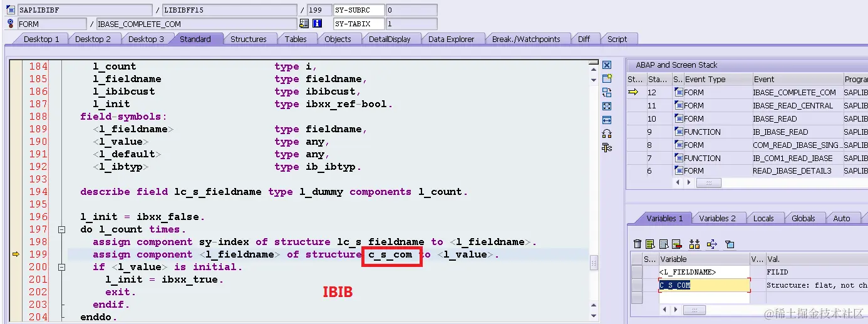Switch to Auto tab

[x=842, y=218]
